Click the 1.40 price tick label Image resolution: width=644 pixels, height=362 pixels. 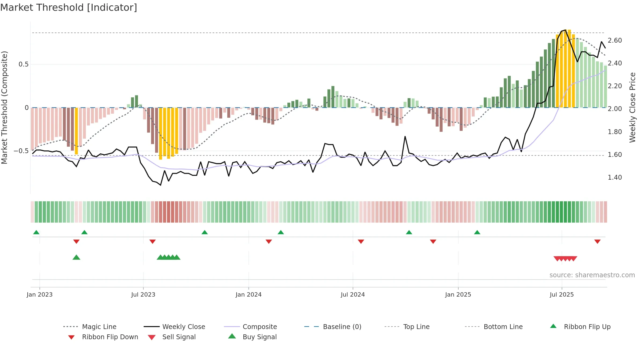point(615,178)
